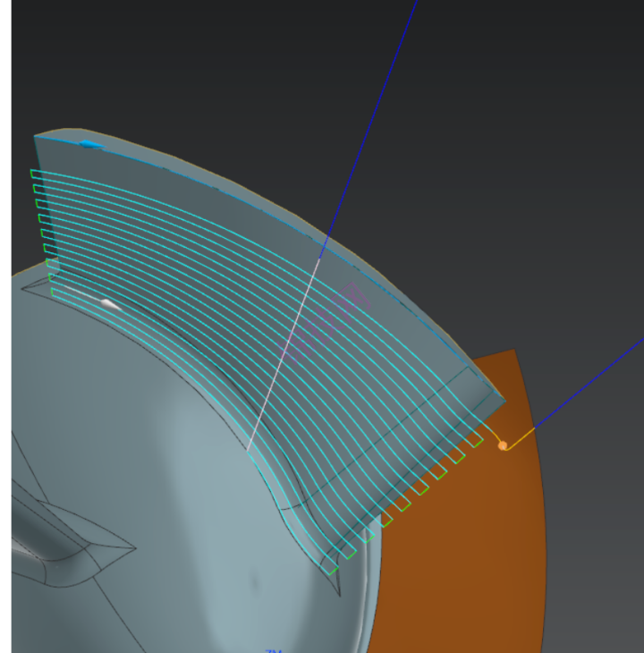Select the blade's top-left corner
Screen dimensions: 644x653
(x=36, y=137)
